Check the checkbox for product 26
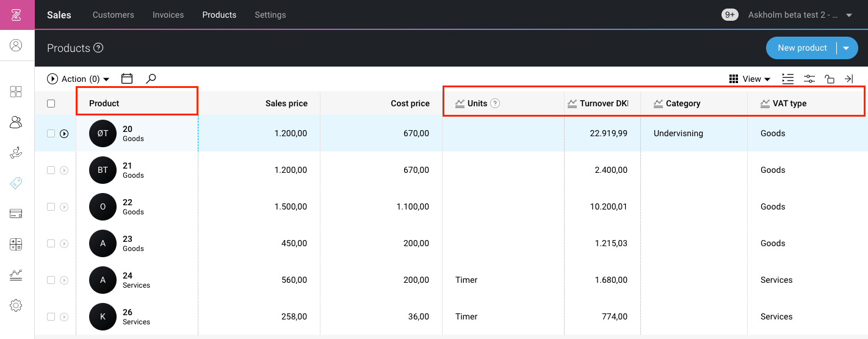The image size is (868, 339). 51,317
